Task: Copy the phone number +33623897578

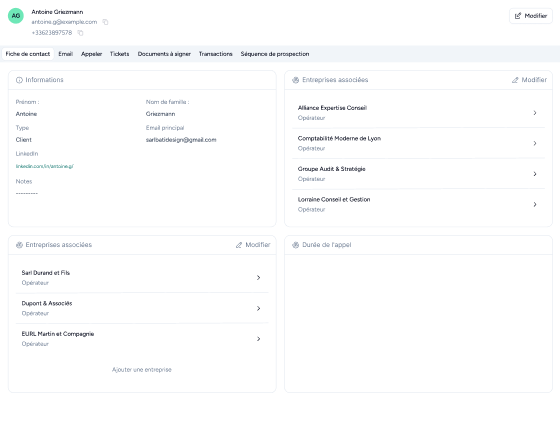Action: [80, 33]
